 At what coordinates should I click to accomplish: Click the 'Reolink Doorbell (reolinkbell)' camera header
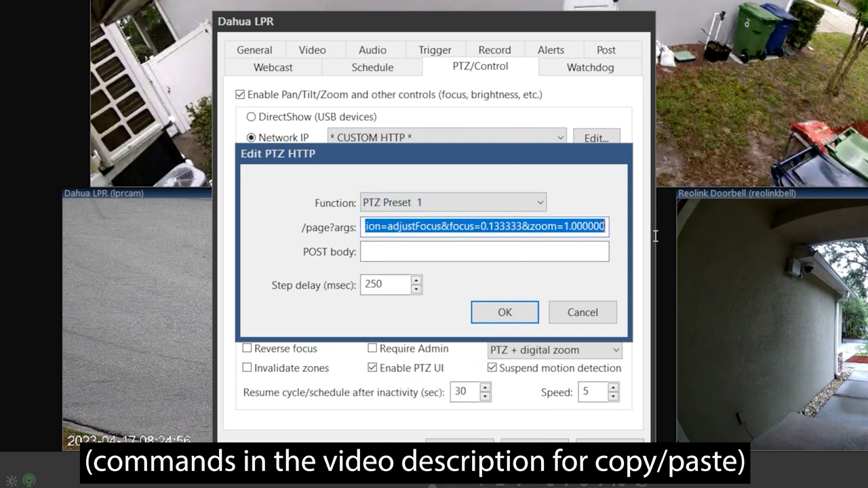point(772,193)
